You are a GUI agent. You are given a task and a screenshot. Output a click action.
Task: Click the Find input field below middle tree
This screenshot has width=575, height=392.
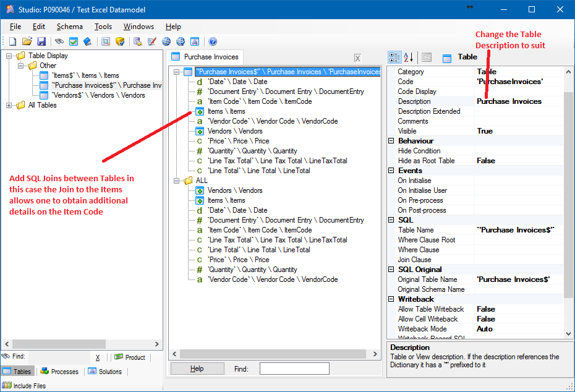[294, 369]
